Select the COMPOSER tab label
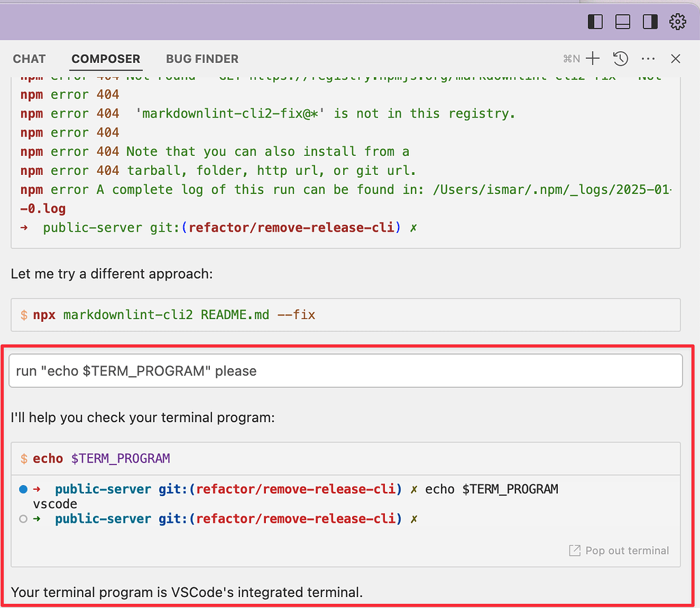700x608 pixels. [105, 59]
